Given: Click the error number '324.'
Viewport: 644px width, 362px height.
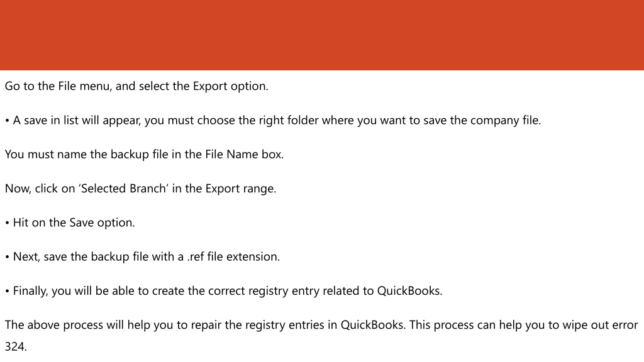Looking at the screenshot, I should [x=16, y=346].
